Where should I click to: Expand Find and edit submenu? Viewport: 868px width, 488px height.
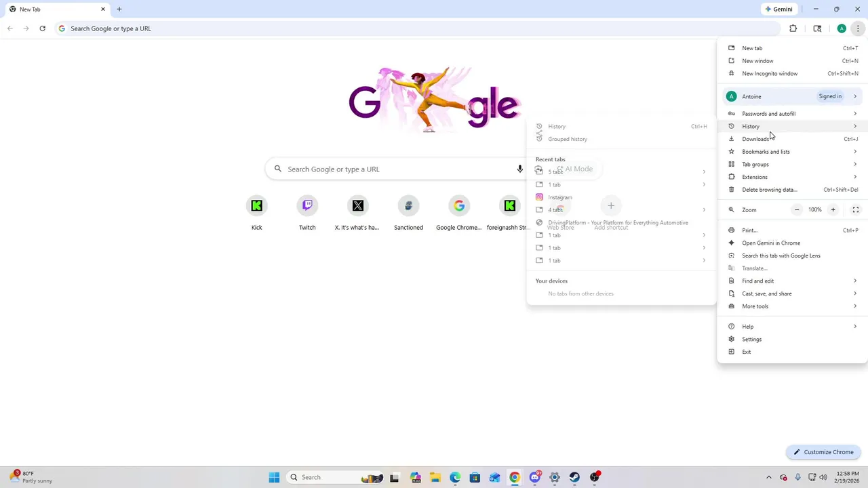coord(793,281)
